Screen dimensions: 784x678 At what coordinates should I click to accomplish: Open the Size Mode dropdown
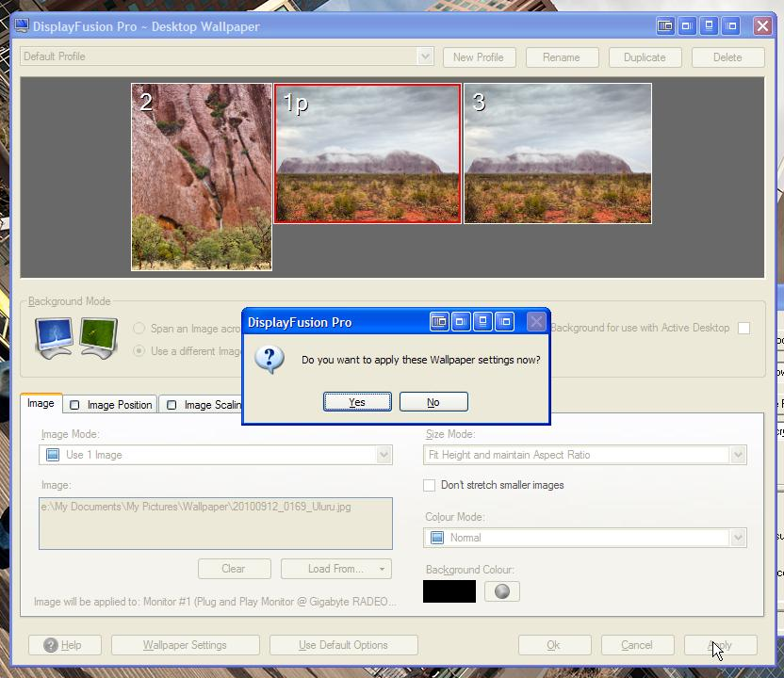[x=737, y=455]
